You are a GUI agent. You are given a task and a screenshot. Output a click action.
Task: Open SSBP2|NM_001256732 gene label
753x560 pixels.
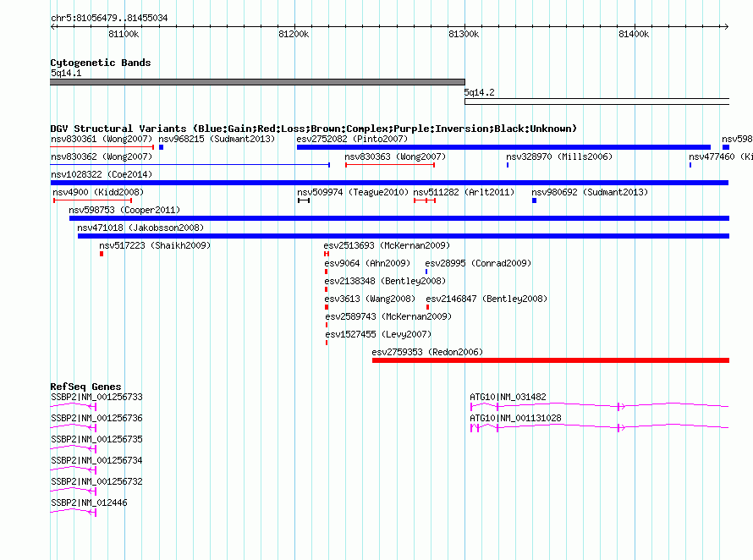click(x=96, y=481)
